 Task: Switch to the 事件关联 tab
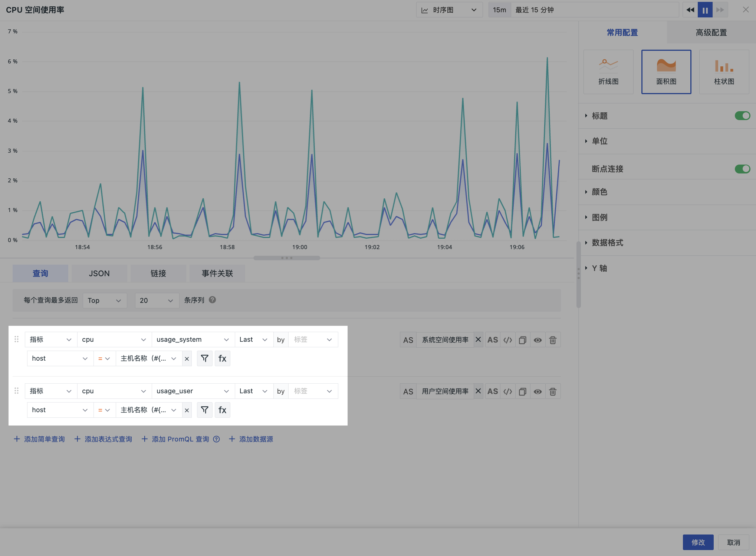tap(217, 273)
